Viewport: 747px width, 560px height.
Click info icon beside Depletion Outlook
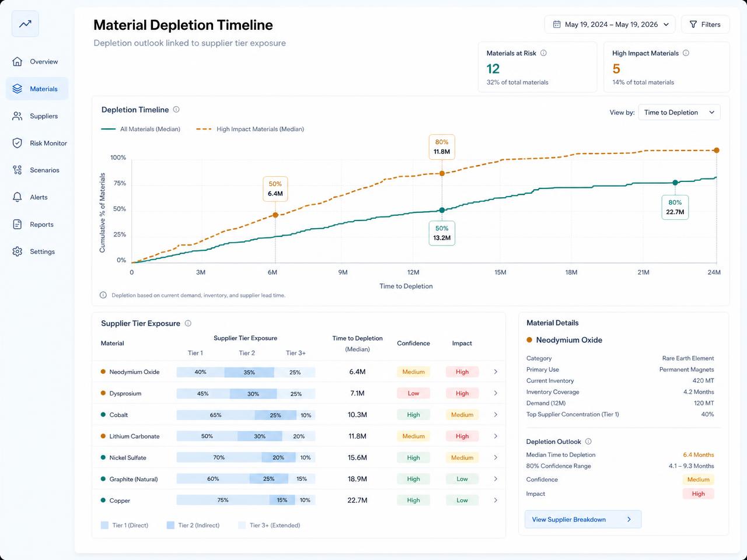(x=588, y=442)
